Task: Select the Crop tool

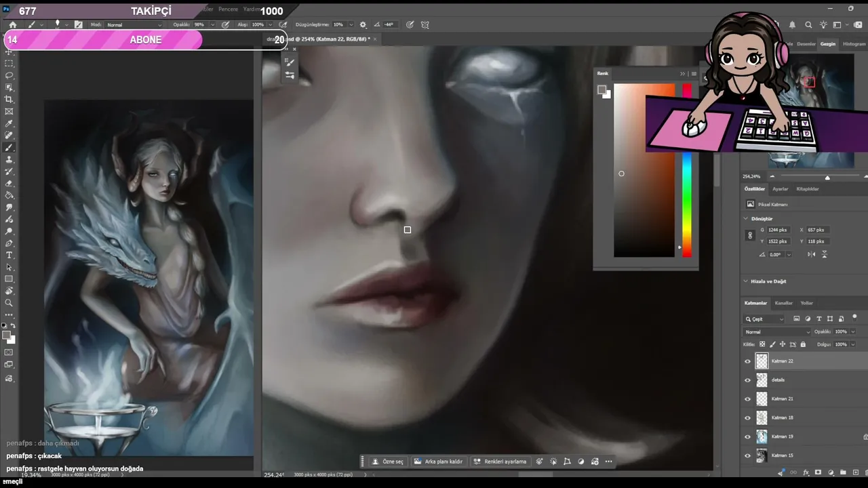Action: pyautogui.click(x=9, y=100)
